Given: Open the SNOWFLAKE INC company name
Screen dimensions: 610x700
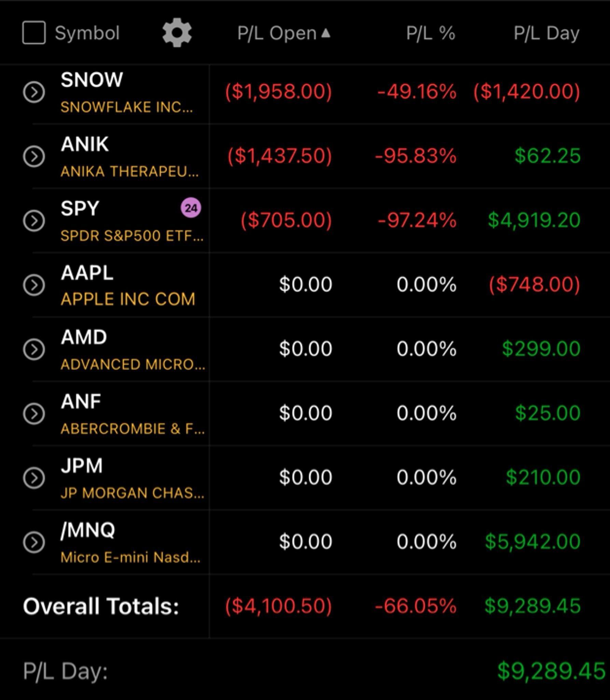Looking at the screenshot, I should tap(127, 107).
